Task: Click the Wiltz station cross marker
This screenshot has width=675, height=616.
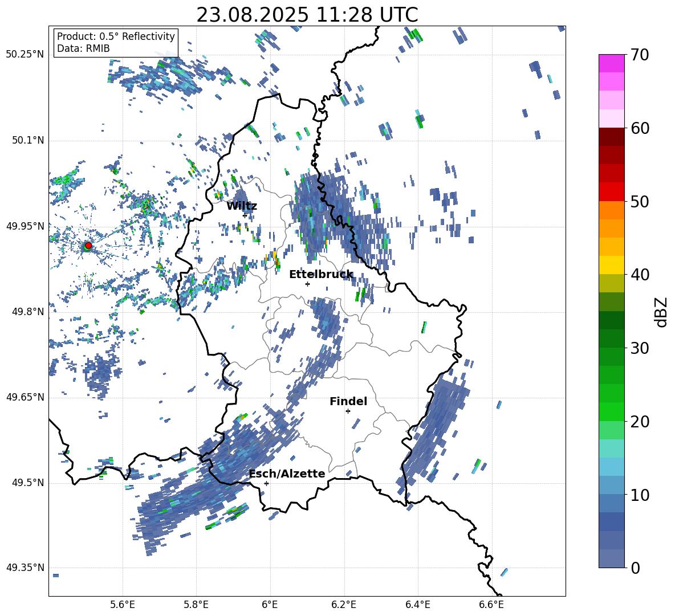Action: click(245, 215)
